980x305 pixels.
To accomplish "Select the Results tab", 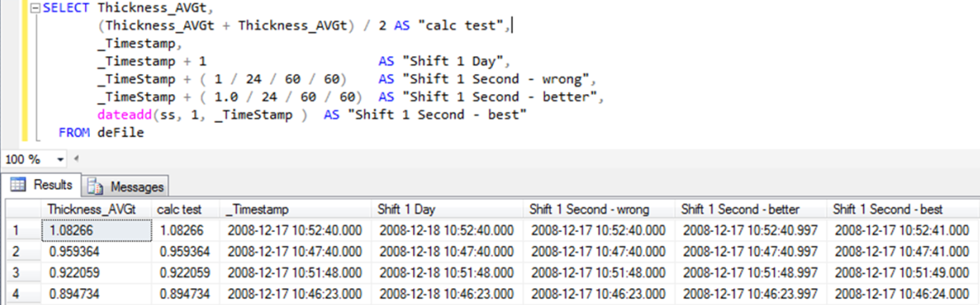I will click(42, 185).
